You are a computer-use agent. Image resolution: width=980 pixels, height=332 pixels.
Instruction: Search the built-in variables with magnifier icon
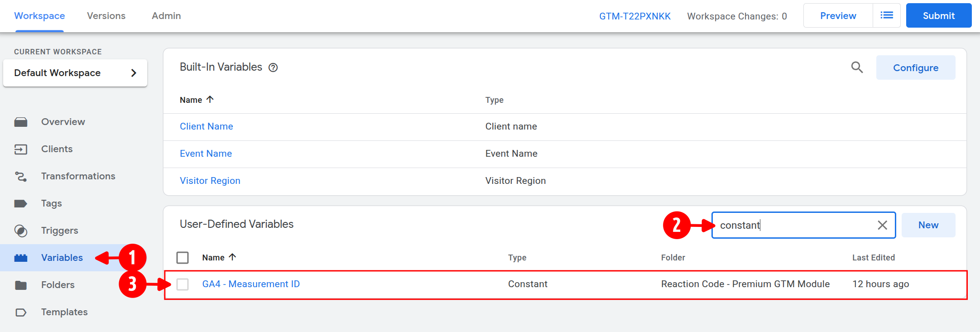click(857, 67)
